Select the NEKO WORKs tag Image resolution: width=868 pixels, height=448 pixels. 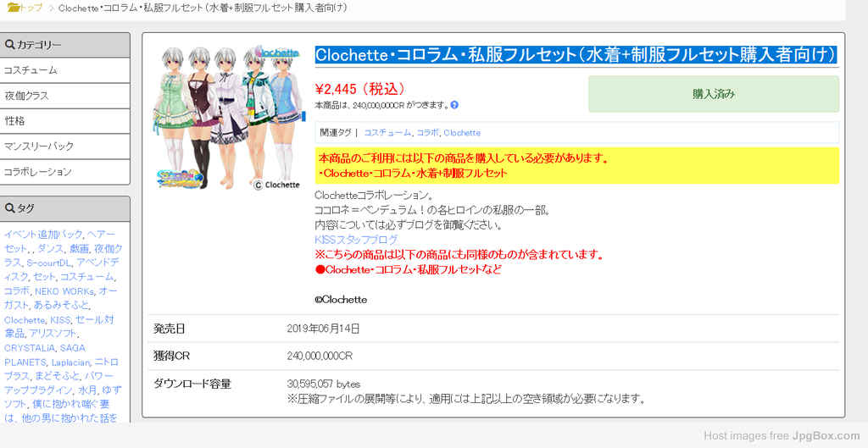tap(64, 291)
